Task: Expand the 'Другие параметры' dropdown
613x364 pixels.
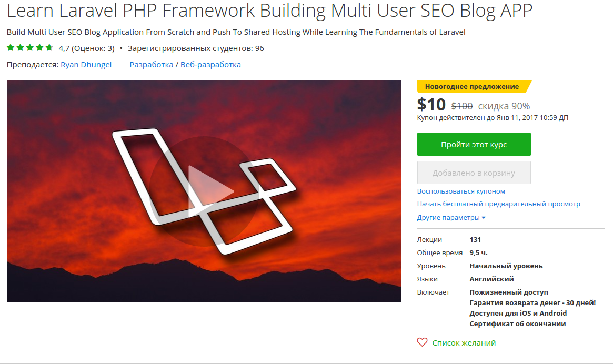Action: pyautogui.click(x=451, y=217)
